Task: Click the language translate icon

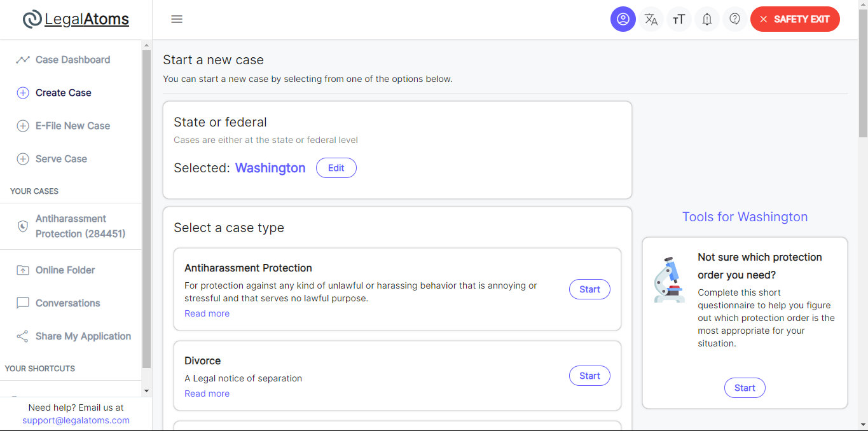Action: click(x=651, y=19)
